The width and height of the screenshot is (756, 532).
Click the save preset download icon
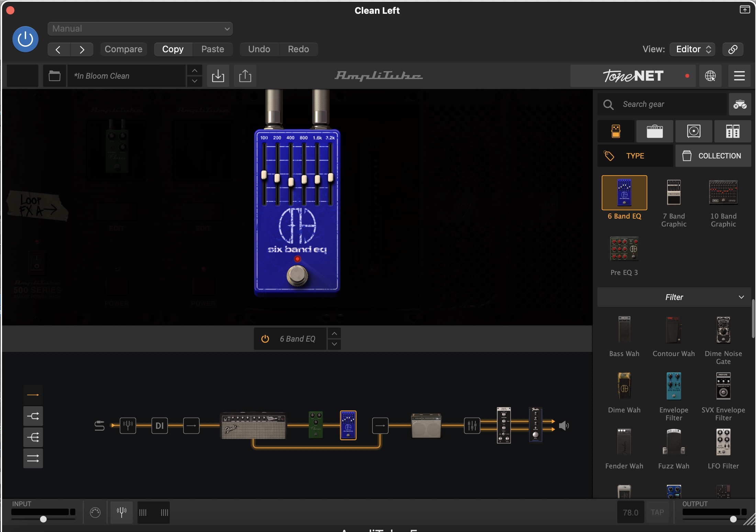click(218, 76)
